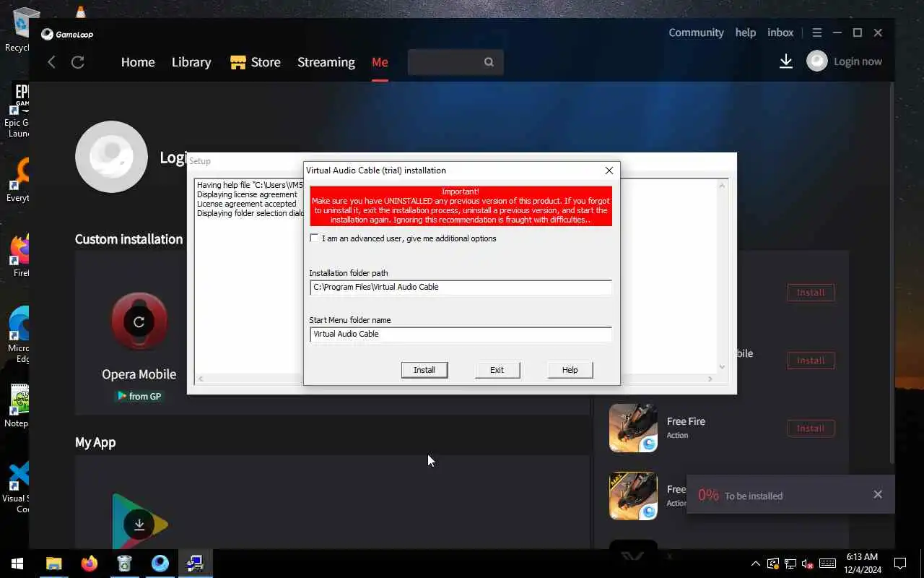Open the Library tab

pos(191,62)
